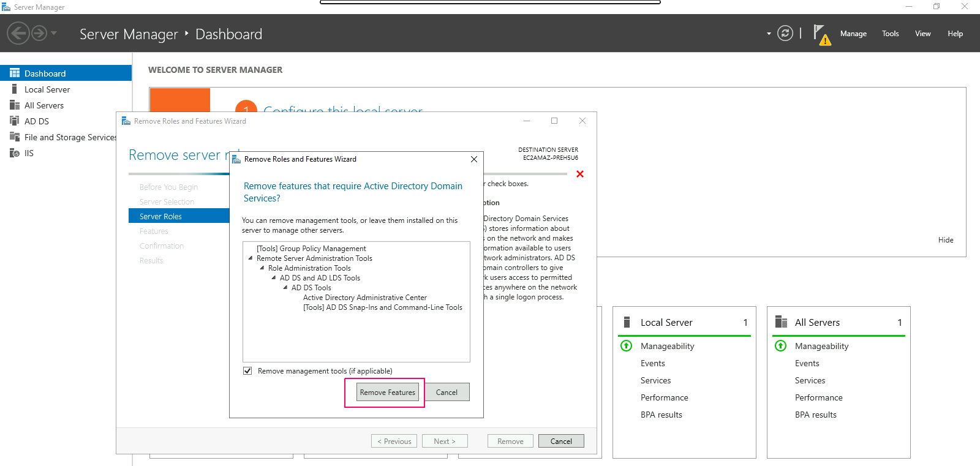Minimize the background Remove Roles and Features Wizard window
The height and width of the screenshot is (466, 980).
coord(527,121)
